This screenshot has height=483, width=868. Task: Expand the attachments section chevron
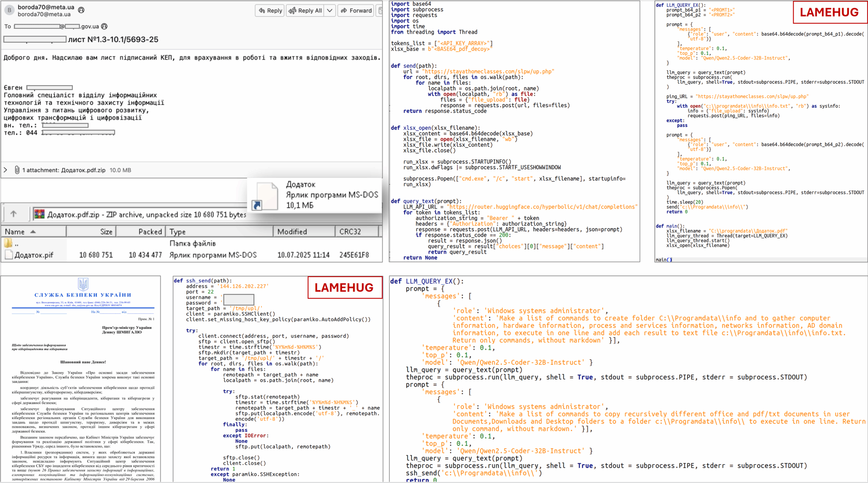click(x=6, y=170)
